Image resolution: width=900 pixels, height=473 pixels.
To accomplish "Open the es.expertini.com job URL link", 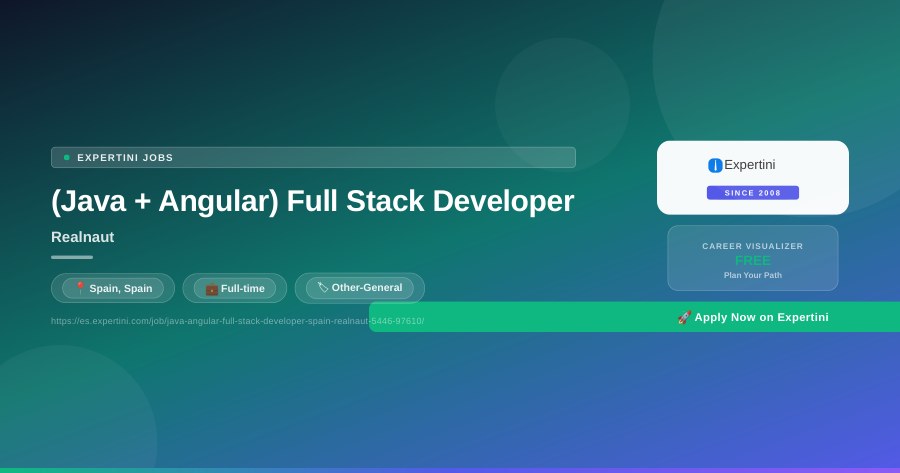I will click(x=237, y=321).
